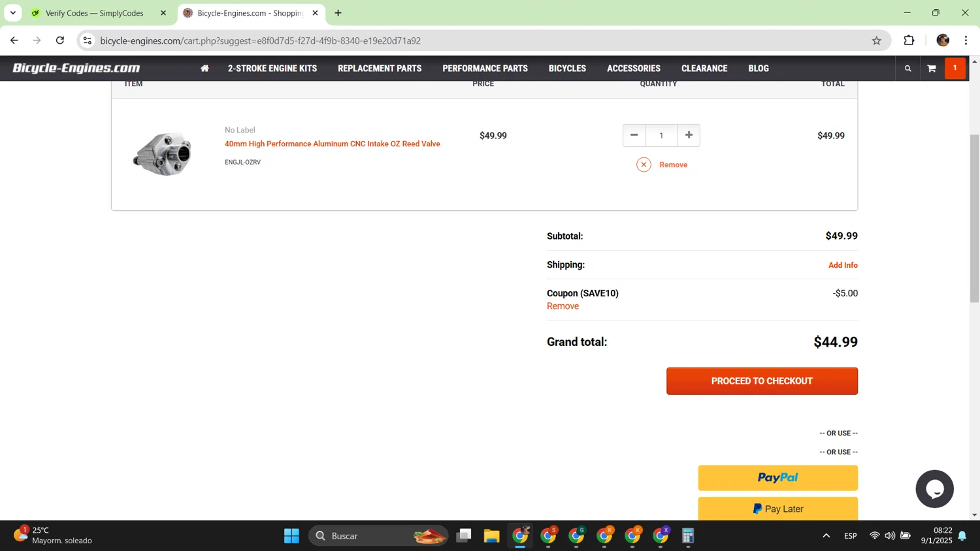
Task: Show hidden system tray icons
Action: coord(826,536)
